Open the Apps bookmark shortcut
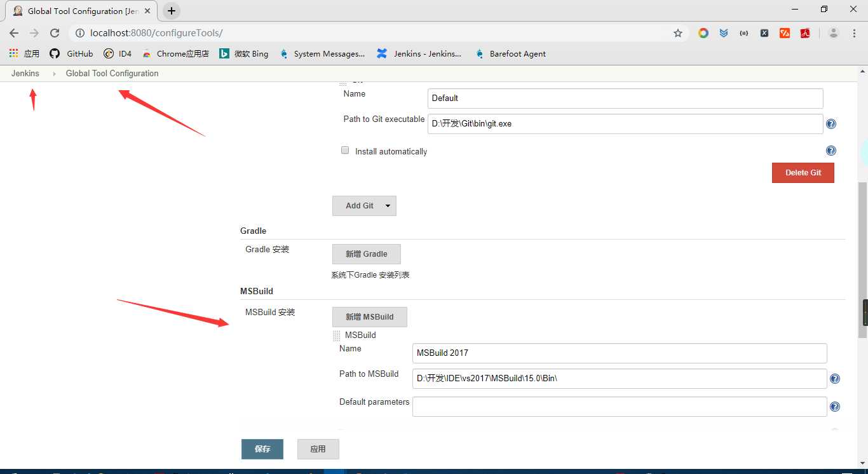This screenshot has height=474, width=868. tap(24, 54)
